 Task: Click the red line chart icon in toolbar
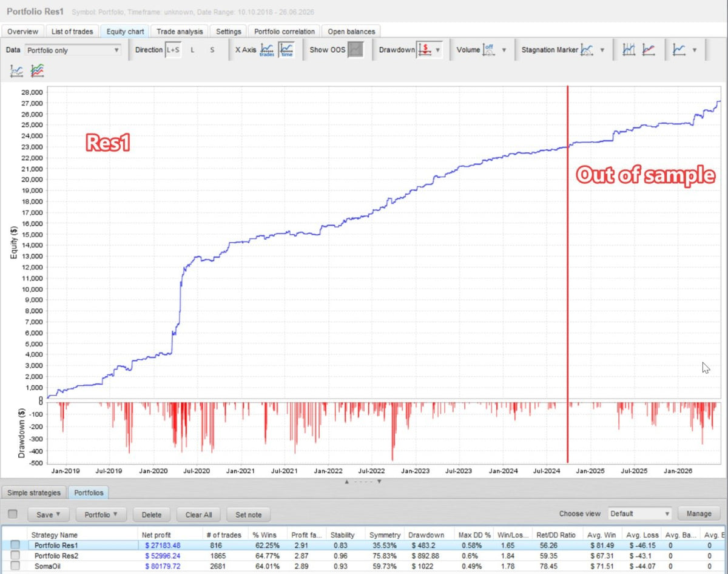pyautogui.click(x=649, y=50)
